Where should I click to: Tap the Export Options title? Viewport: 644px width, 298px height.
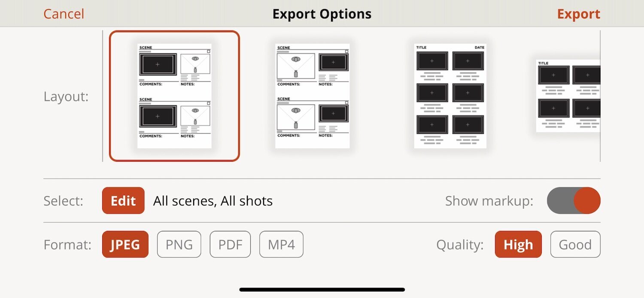pyautogui.click(x=322, y=13)
